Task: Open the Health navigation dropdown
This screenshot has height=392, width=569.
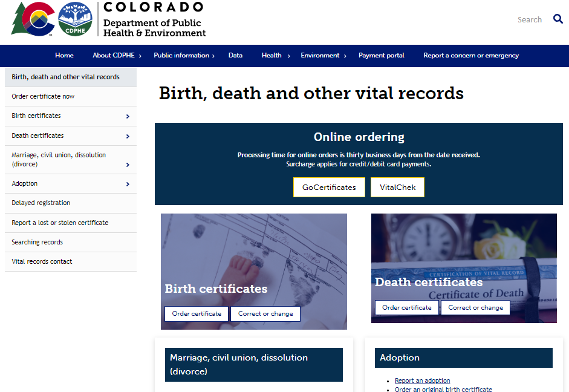Action: (271, 55)
